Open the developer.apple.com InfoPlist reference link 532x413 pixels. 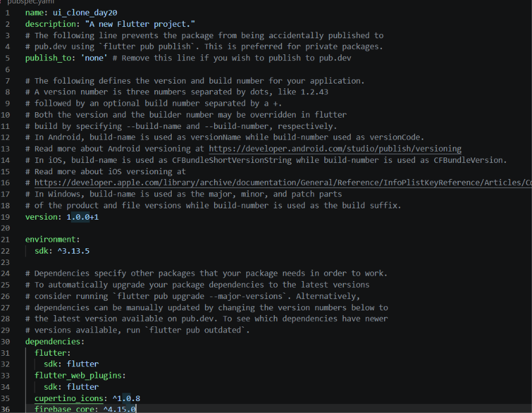pos(283,183)
